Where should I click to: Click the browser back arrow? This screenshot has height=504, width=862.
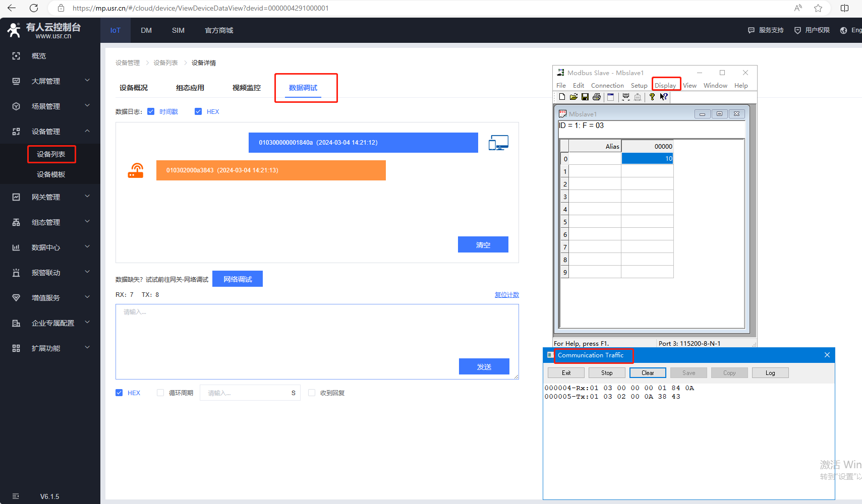point(12,8)
